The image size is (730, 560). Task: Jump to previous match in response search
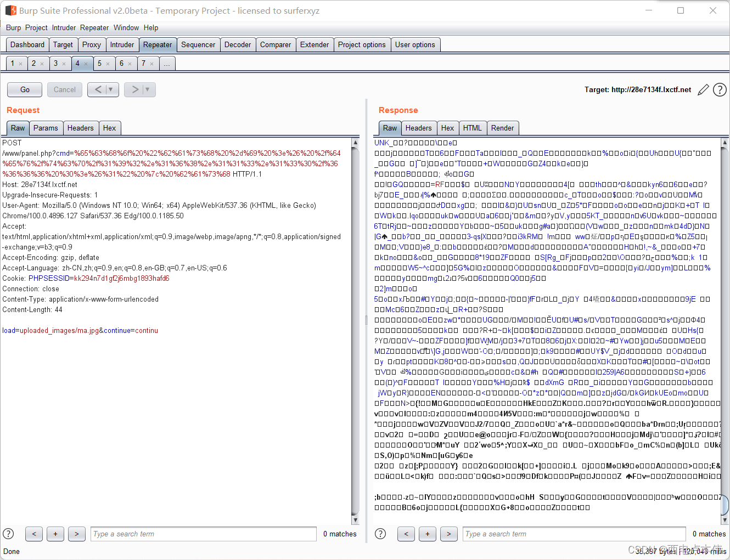click(406, 534)
